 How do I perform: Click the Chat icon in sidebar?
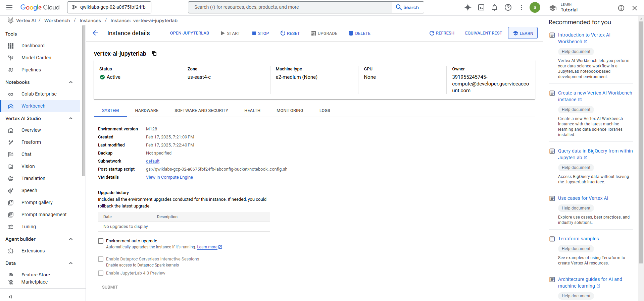[11, 154]
